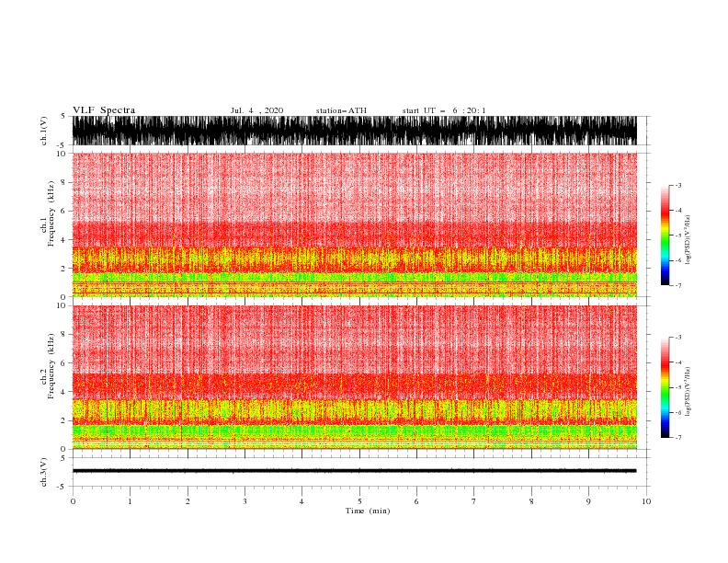Click time axis tick label "7"
This screenshot has height=563, width=728.
click(474, 501)
